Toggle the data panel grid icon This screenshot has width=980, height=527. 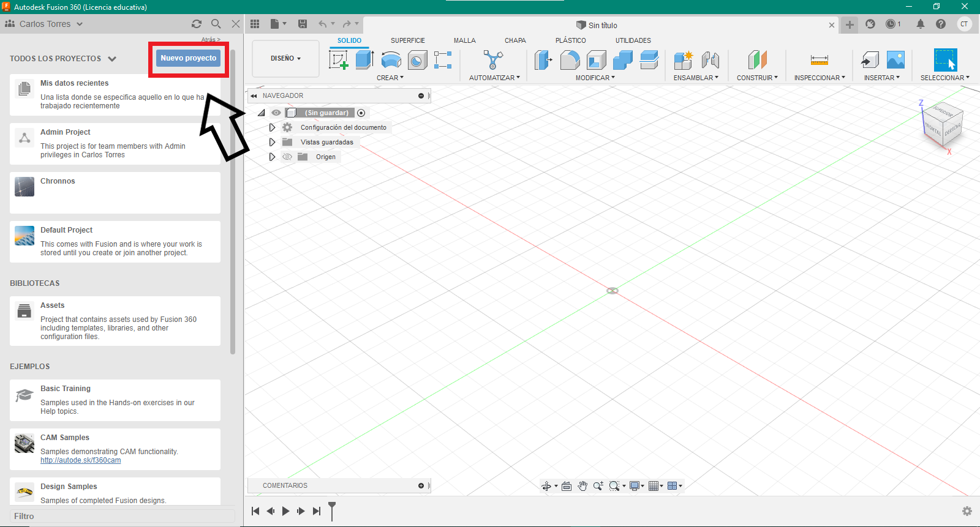coord(255,24)
